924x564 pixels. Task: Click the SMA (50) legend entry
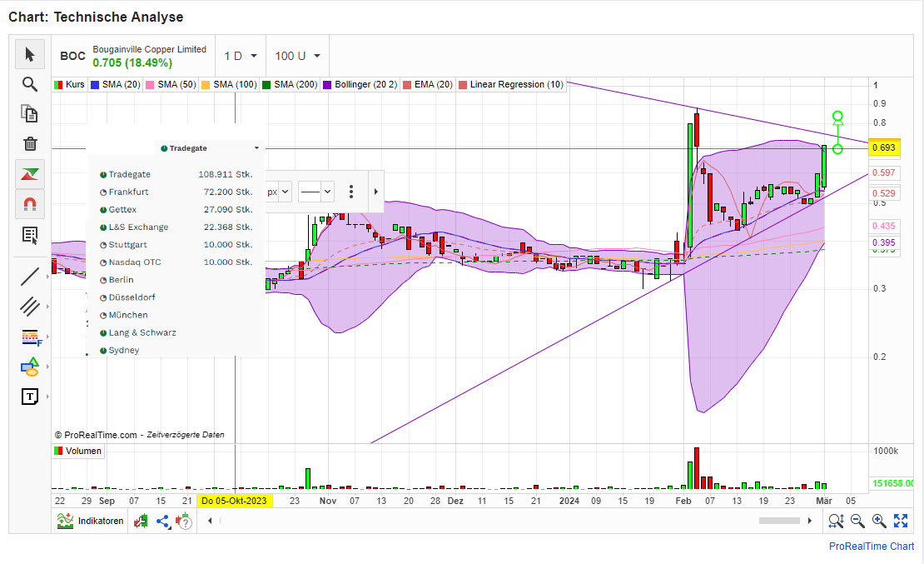(171, 84)
